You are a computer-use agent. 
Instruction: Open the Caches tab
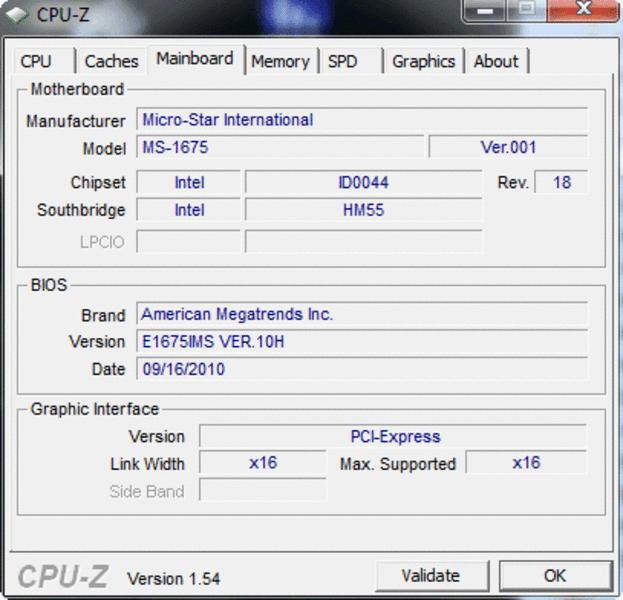point(112,61)
